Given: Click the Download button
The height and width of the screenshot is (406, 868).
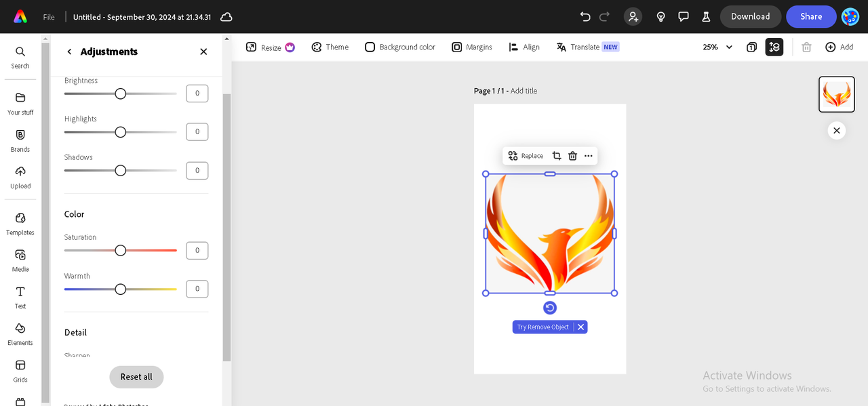Looking at the screenshot, I should click(x=751, y=16).
